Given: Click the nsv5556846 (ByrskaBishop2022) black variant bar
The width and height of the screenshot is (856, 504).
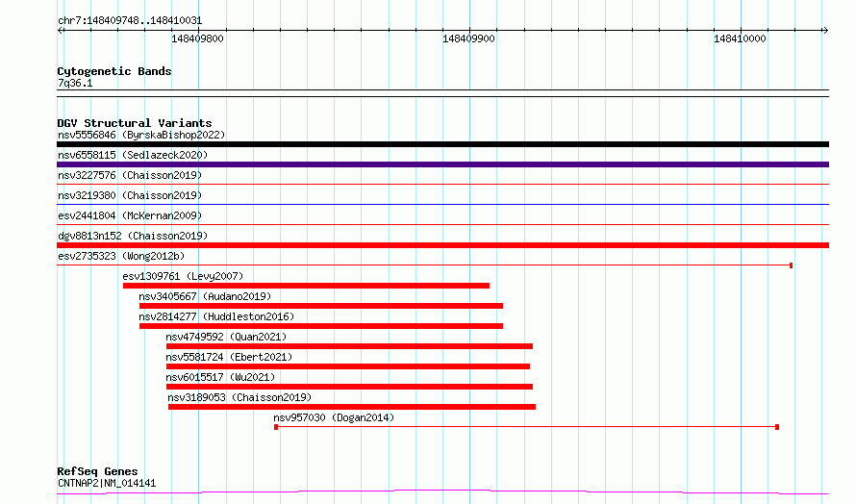Looking at the screenshot, I should (x=442, y=144).
